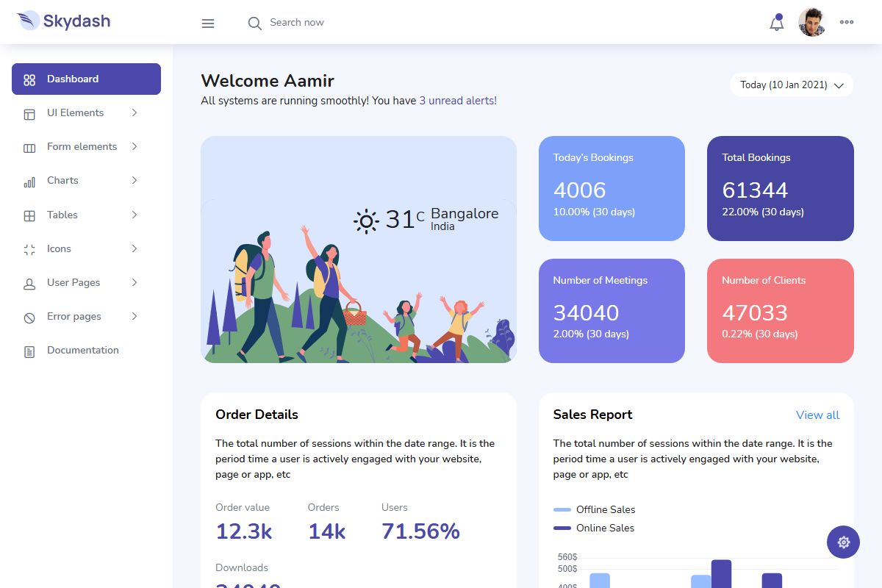The width and height of the screenshot is (882, 588).
Task: Open the UI Elements menu item
Action: click(x=86, y=112)
